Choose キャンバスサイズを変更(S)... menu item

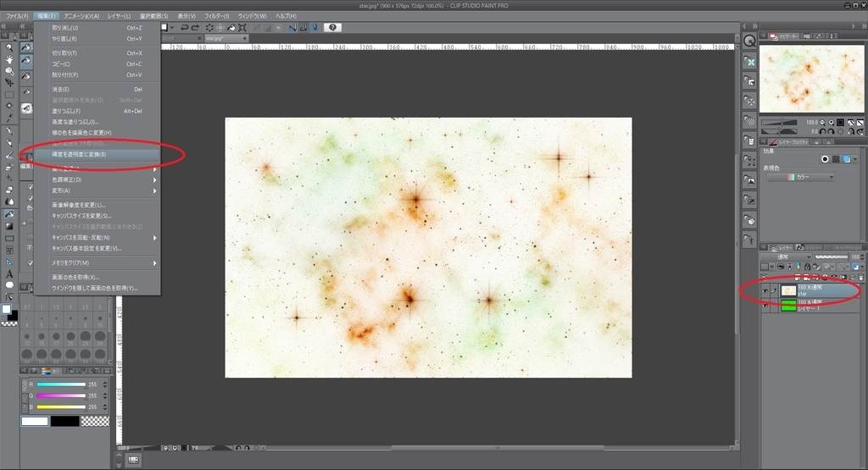click(x=97, y=216)
